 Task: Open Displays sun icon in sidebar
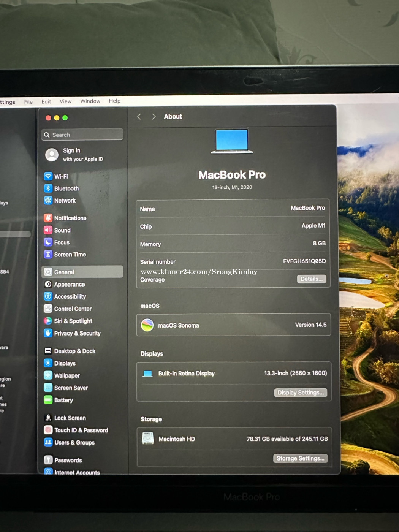click(48, 363)
